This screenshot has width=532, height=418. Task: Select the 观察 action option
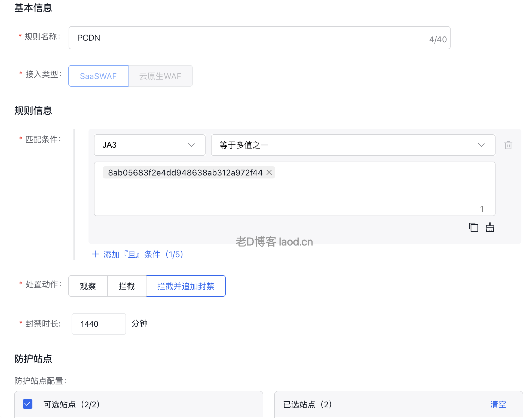click(x=88, y=286)
